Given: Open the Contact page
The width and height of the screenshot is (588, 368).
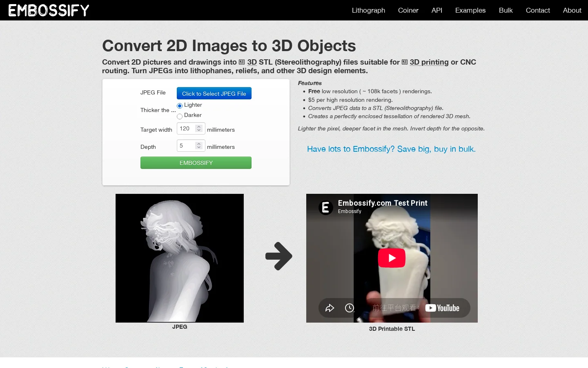Looking at the screenshot, I should pos(538,10).
